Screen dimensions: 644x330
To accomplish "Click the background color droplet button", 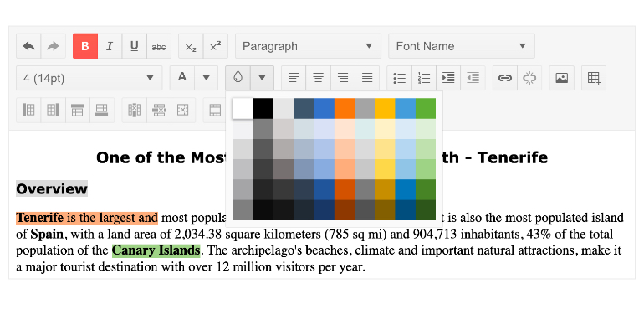I will click(x=238, y=78).
